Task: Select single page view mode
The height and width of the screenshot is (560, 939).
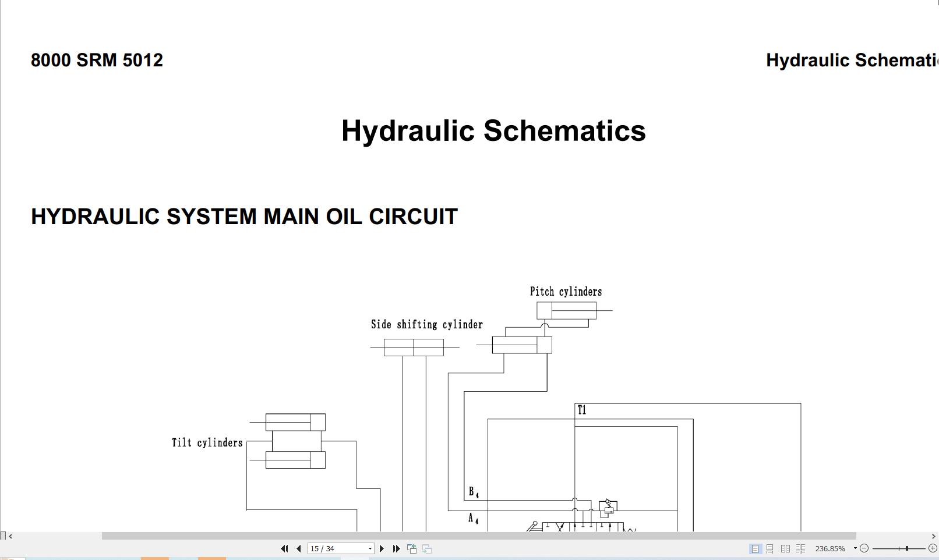Action: [x=755, y=548]
